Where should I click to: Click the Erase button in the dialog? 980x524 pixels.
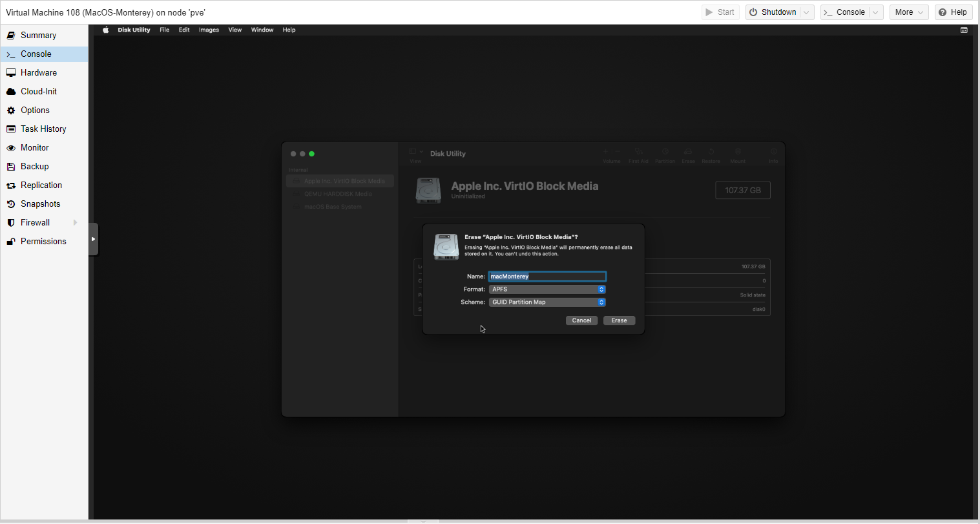pyautogui.click(x=619, y=320)
